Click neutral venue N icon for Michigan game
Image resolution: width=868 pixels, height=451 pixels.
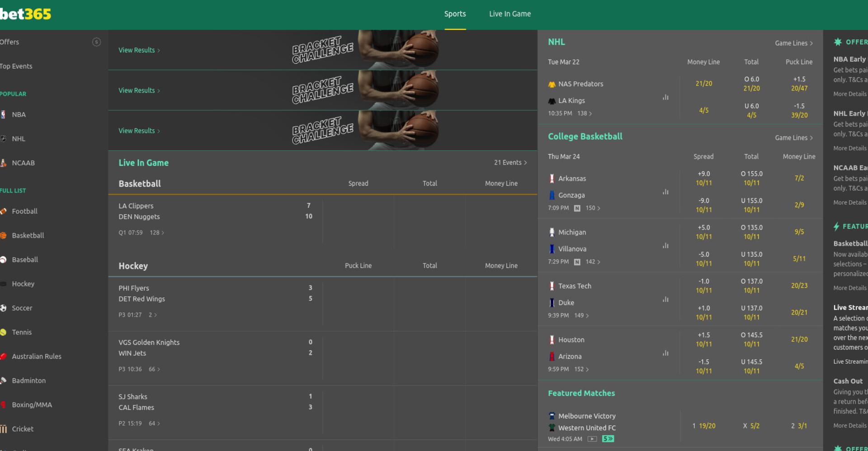click(577, 262)
